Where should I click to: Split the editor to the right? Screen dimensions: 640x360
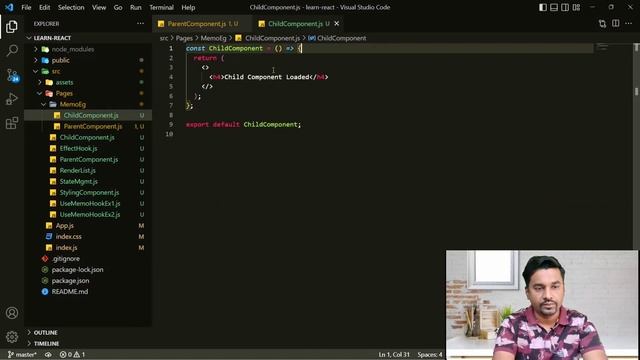(616, 24)
